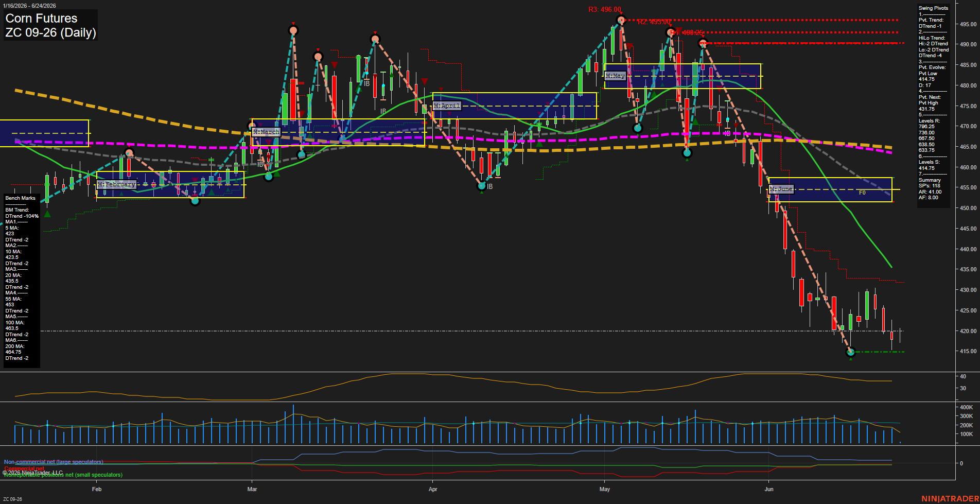Viewport: 980px width, 504px height.
Task: Click the ZC 09-26 label at bottom left
Action: pos(12,499)
